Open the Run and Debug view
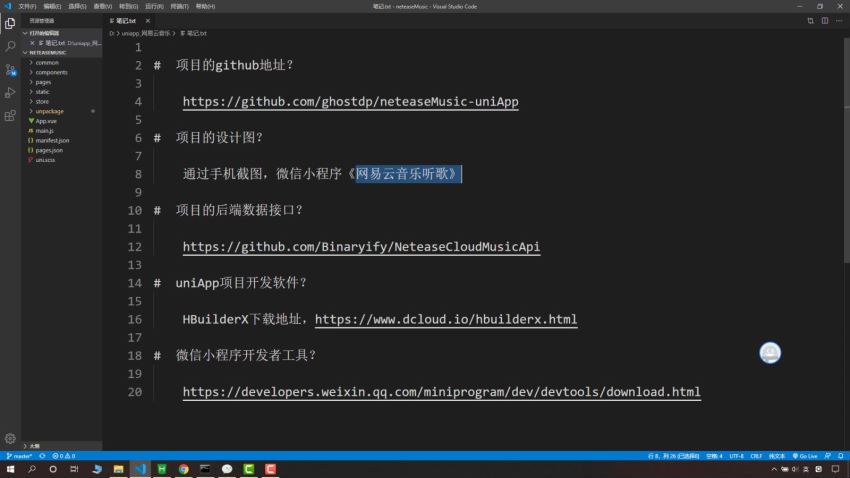Screen dimensions: 850x478 tap(10, 93)
